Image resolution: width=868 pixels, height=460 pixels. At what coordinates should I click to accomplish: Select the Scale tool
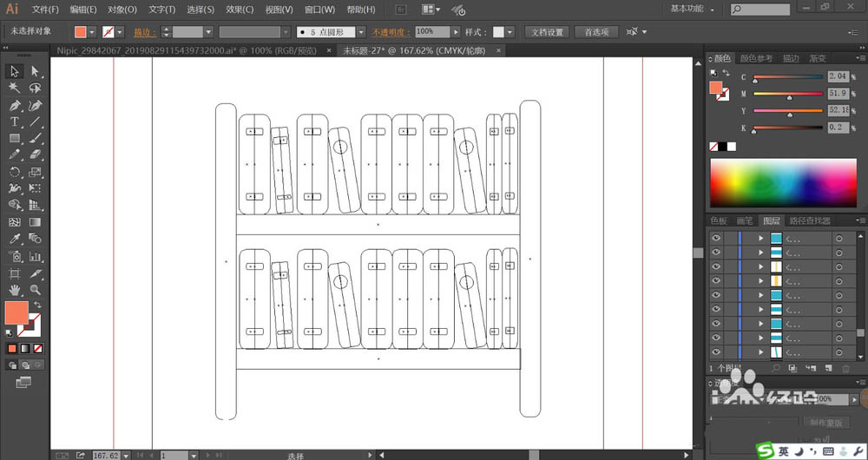35,172
